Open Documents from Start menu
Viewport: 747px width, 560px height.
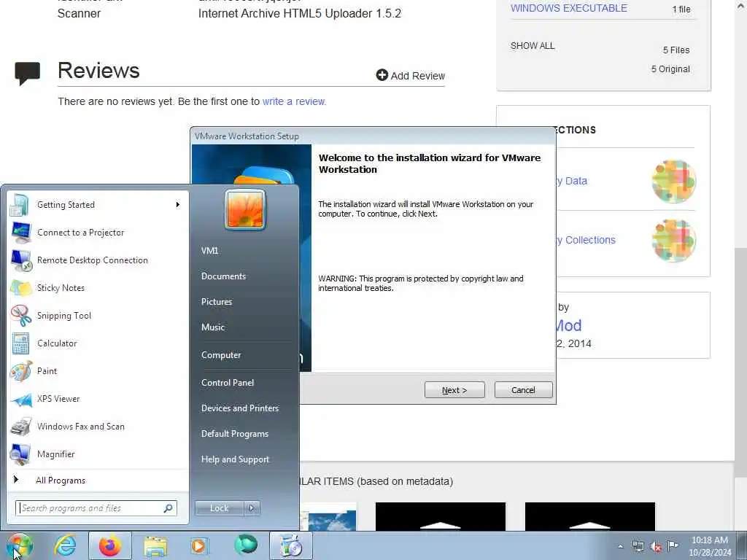(x=223, y=276)
